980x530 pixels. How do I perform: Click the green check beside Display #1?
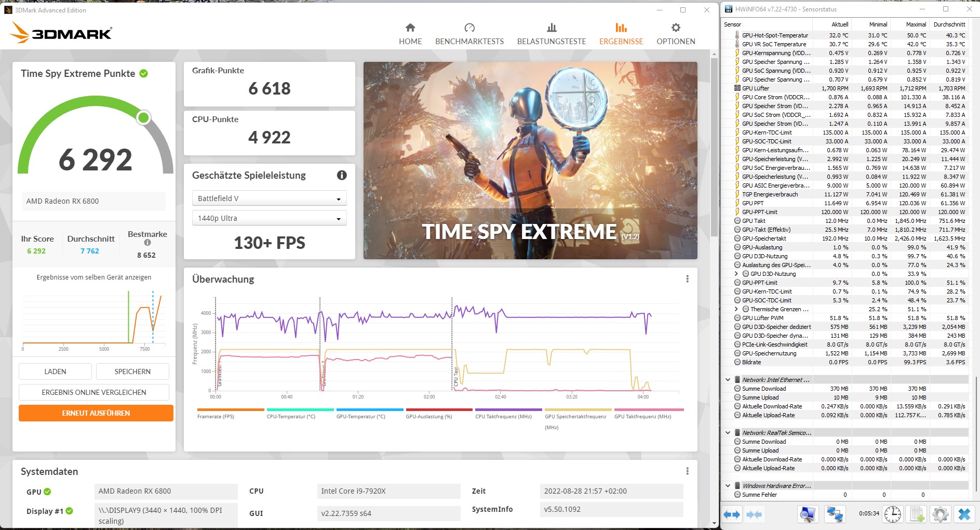(70, 511)
